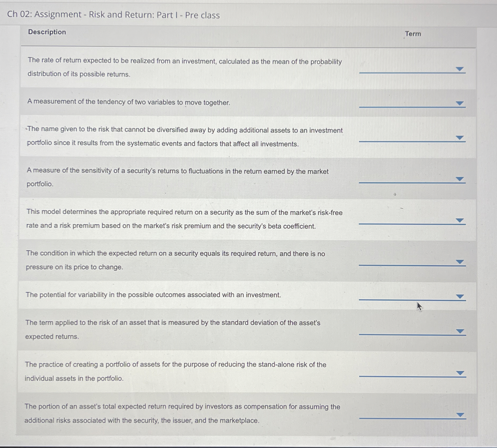Select the Description column header
The height and width of the screenshot is (448, 497).
(46, 32)
